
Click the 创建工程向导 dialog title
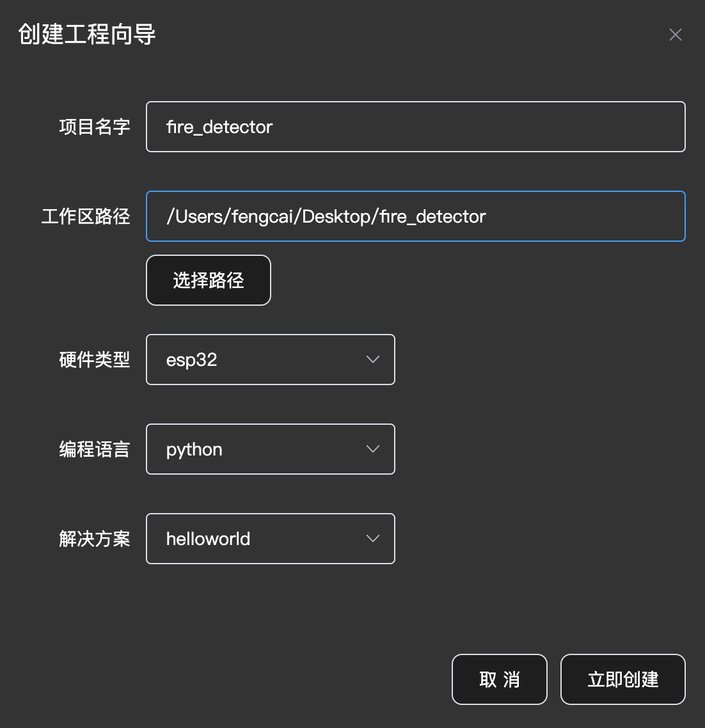(x=87, y=35)
